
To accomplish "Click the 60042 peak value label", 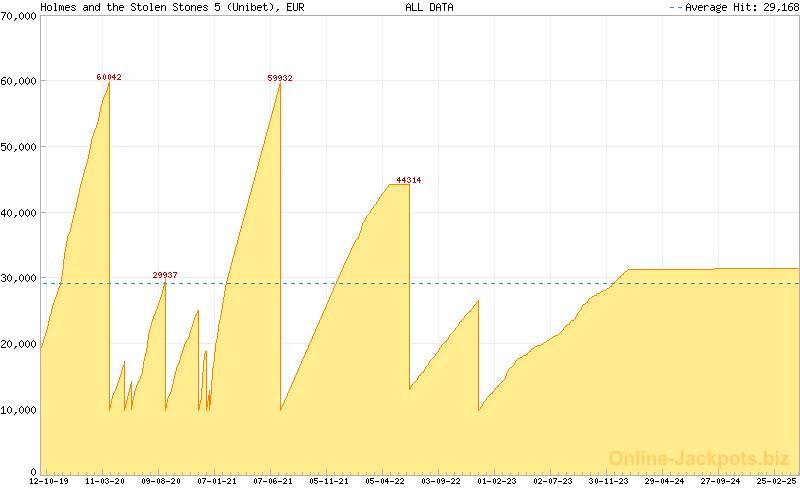I will click(x=109, y=77).
